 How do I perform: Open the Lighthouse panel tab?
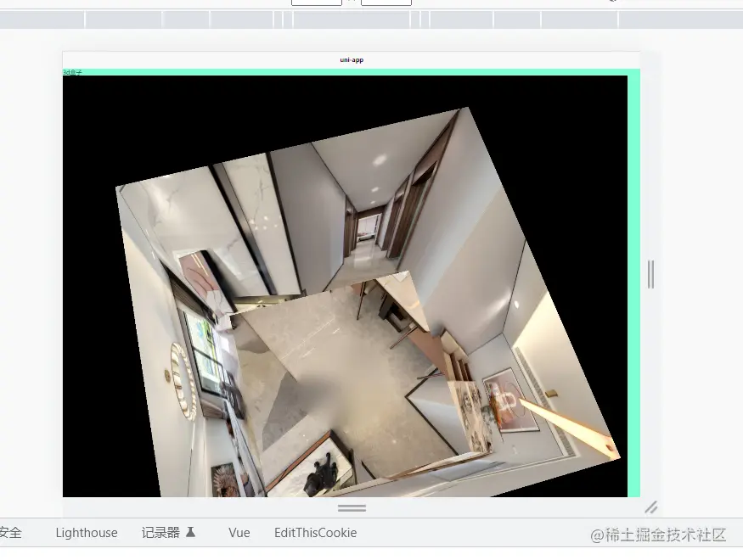tap(87, 533)
